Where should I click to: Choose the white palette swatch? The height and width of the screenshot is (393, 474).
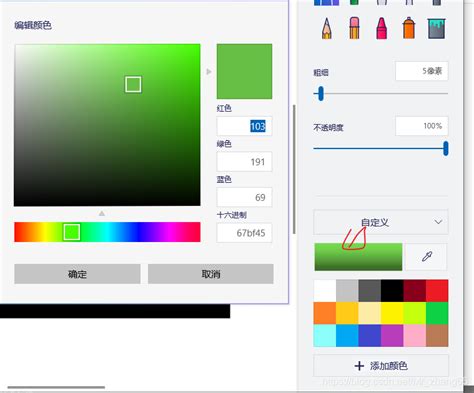(325, 291)
